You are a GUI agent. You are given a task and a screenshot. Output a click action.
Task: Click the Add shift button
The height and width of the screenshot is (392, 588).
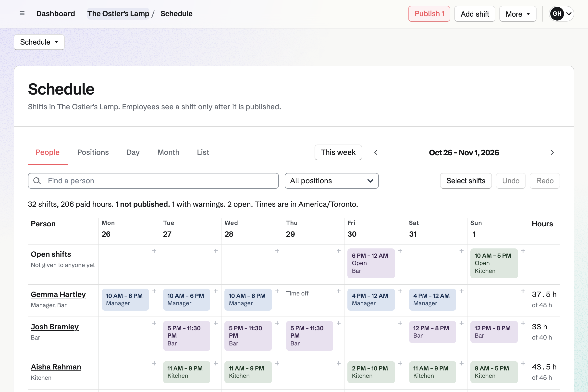coord(475,14)
